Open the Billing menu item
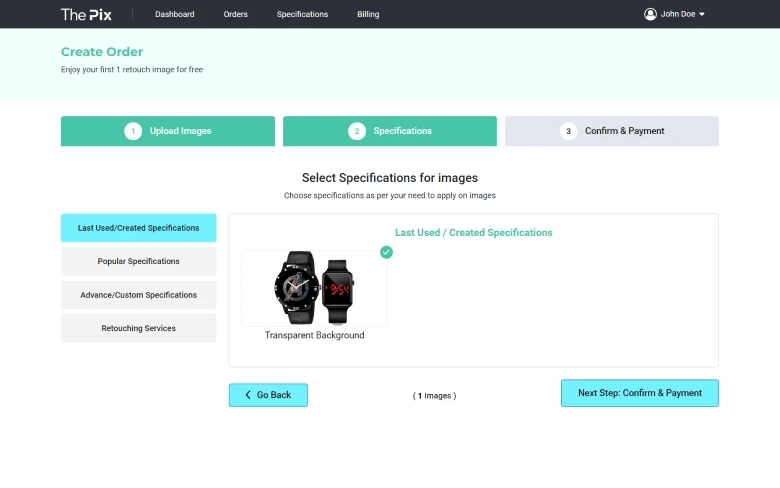This screenshot has width=780, height=488. (368, 14)
